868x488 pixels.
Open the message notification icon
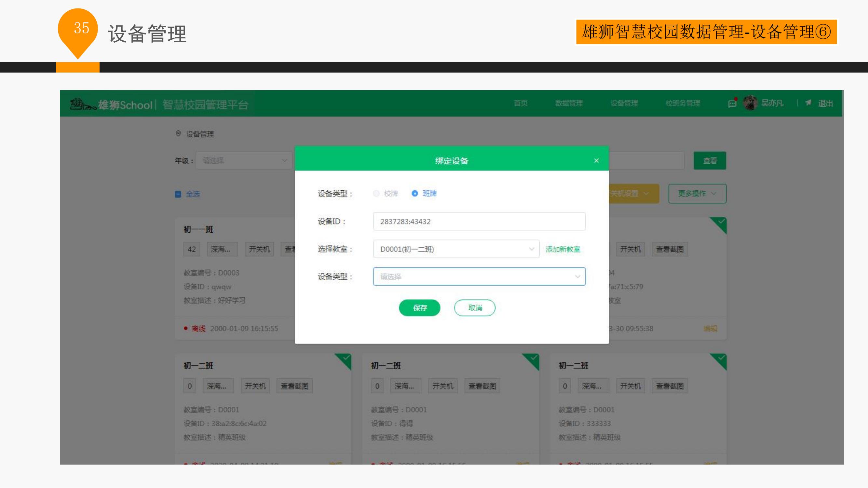(x=732, y=103)
